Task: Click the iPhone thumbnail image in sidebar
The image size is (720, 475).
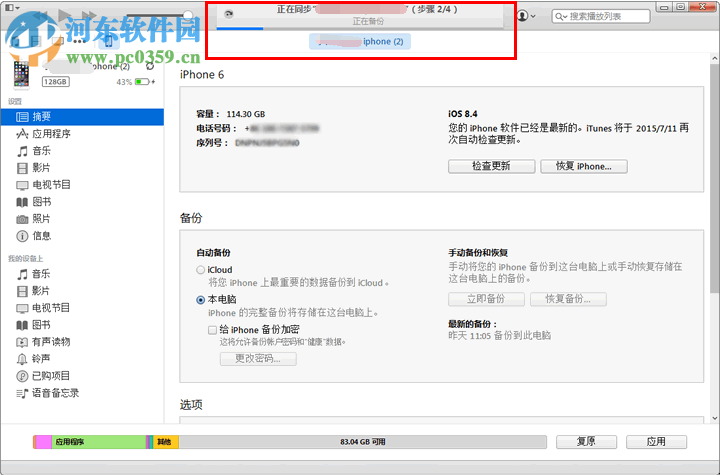Action: 21,74
